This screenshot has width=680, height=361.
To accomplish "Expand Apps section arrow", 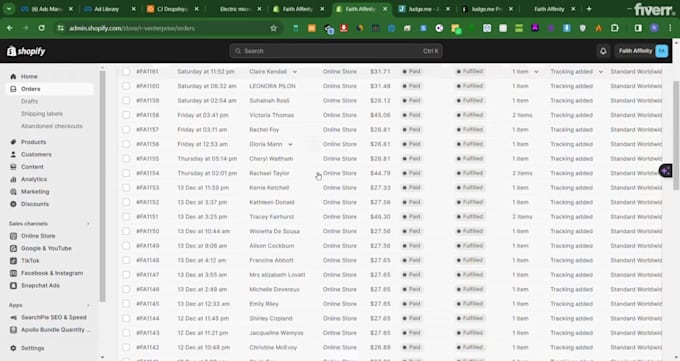I will (88, 305).
